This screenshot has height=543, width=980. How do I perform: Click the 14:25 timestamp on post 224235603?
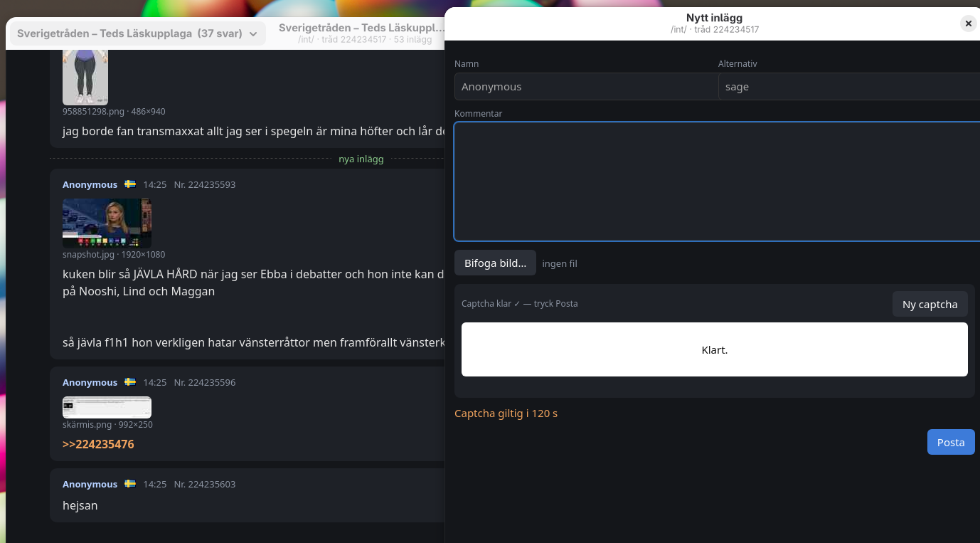(155, 484)
